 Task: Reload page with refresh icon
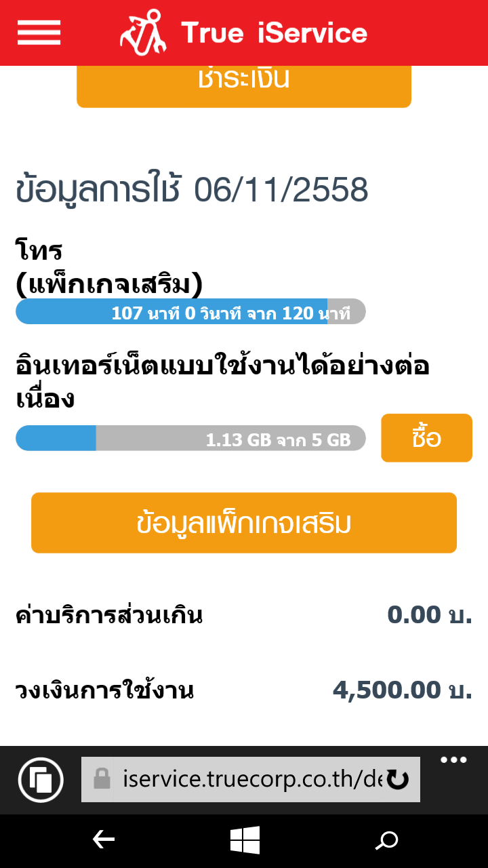397,780
